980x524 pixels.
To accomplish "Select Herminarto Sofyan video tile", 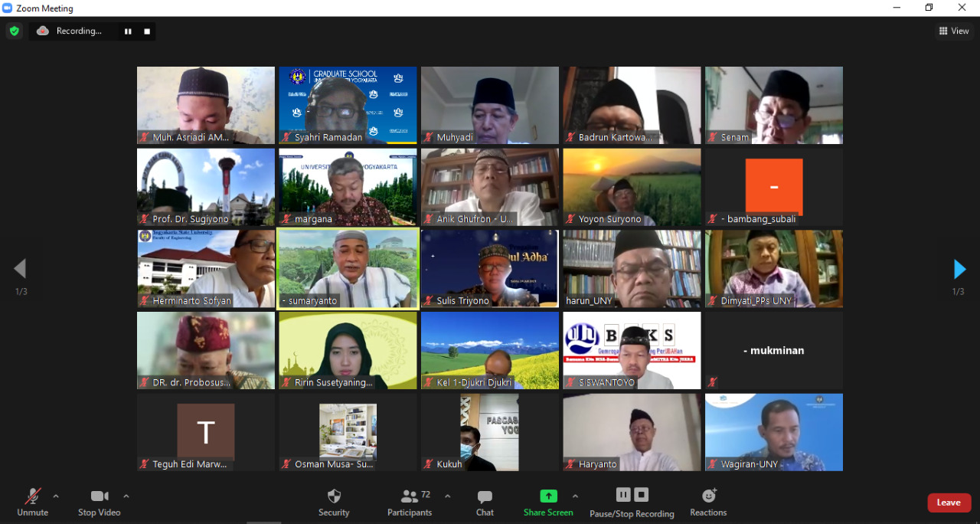I will point(206,269).
